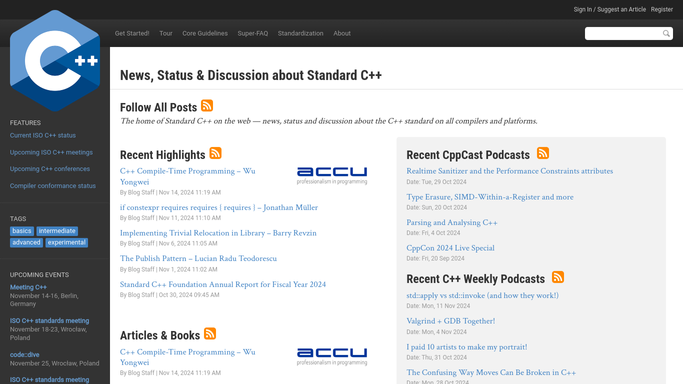Click the ACCU logo beside Recent Highlights
The image size is (683, 384).
pos(332,175)
